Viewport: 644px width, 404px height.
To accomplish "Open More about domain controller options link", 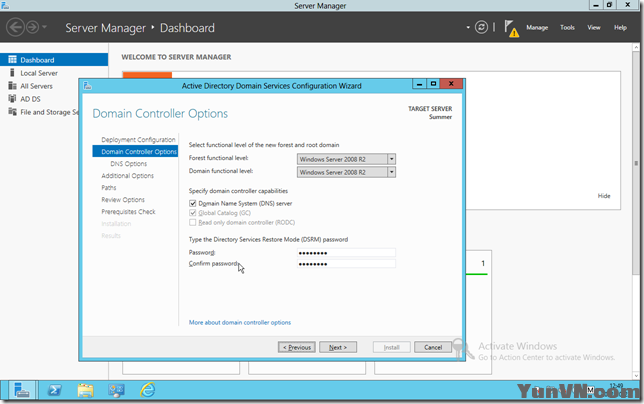I will (240, 322).
